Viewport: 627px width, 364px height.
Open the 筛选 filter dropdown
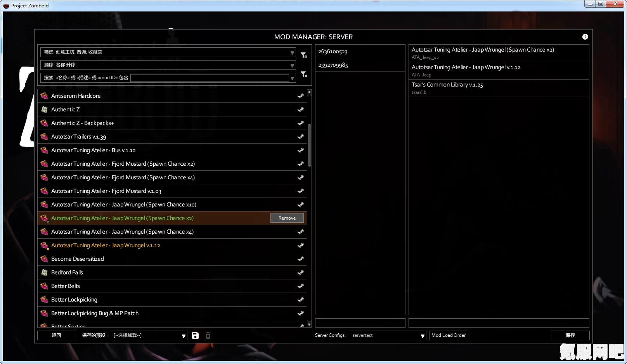click(168, 52)
